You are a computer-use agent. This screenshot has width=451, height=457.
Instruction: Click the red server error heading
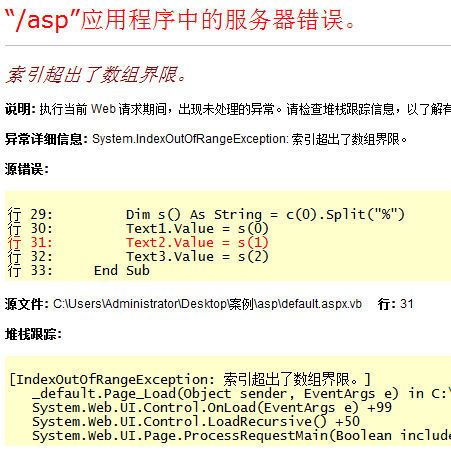[180, 20]
